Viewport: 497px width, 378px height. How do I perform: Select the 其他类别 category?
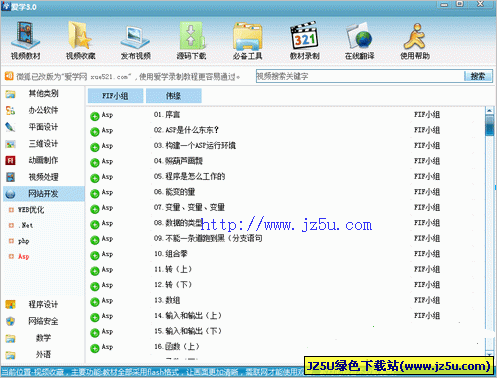pyautogui.click(x=43, y=94)
